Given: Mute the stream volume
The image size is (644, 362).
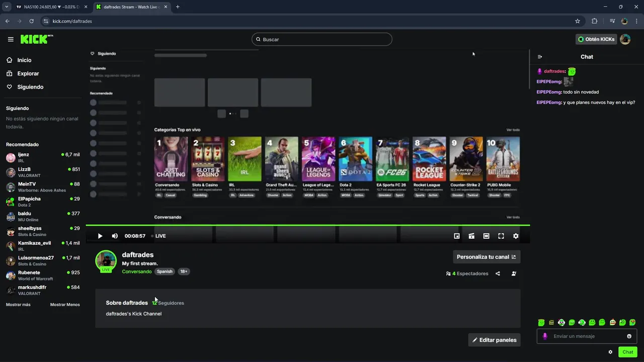Looking at the screenshot, I should (x=115, y=236).
